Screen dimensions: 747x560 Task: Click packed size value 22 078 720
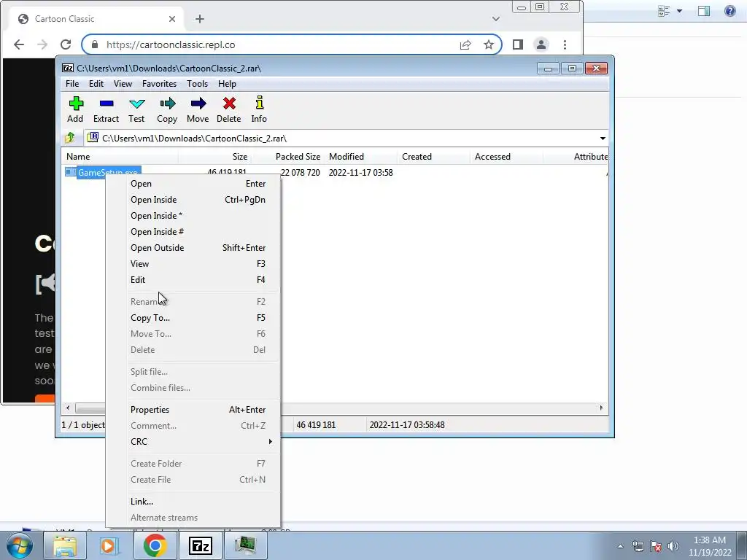[300, 172]
